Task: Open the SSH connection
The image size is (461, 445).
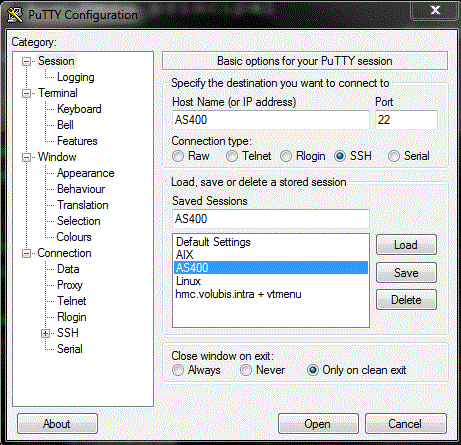Action: pos(318,424)
